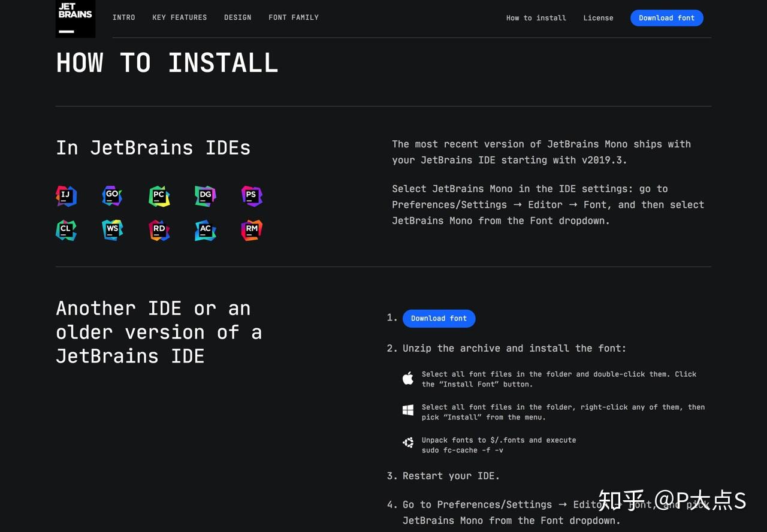Click the sudo fc-cache -f -v command text
Viewport: 767px width, 532px height.
(x=463, y=450)
